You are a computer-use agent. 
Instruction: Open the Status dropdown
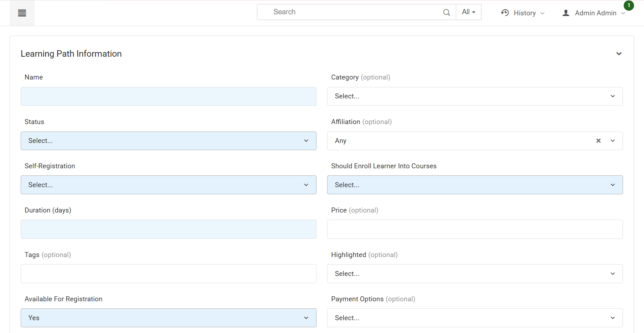[x=168, y=141]
